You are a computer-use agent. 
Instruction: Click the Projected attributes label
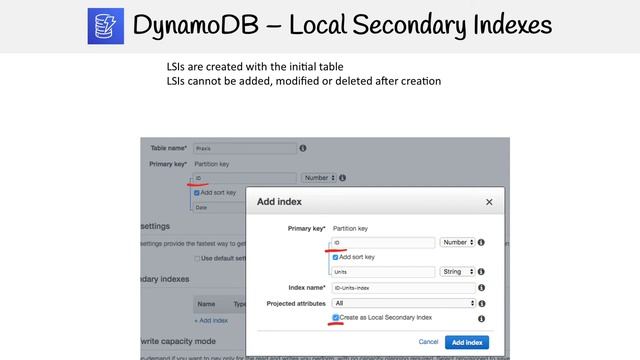[296, 304]
